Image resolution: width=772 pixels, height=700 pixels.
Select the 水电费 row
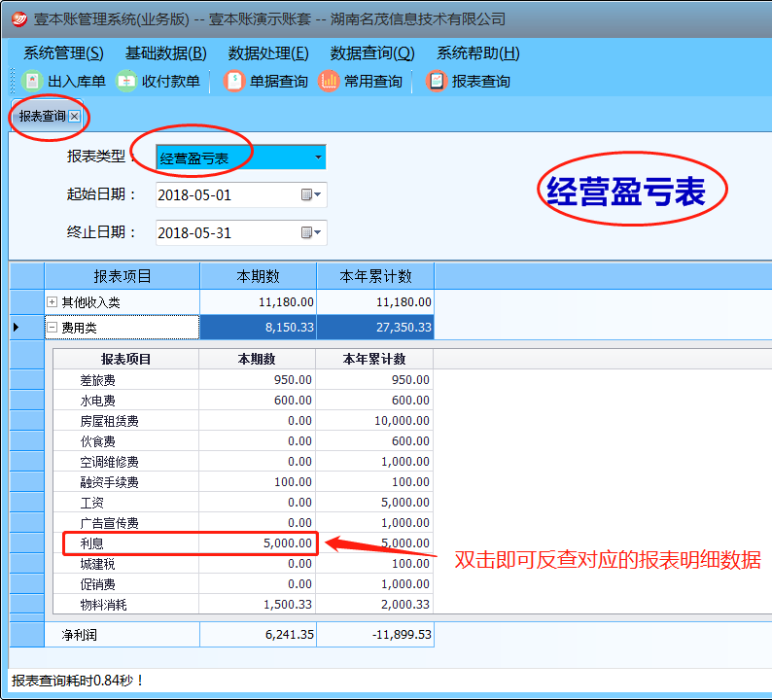click(x=243, y=401)
